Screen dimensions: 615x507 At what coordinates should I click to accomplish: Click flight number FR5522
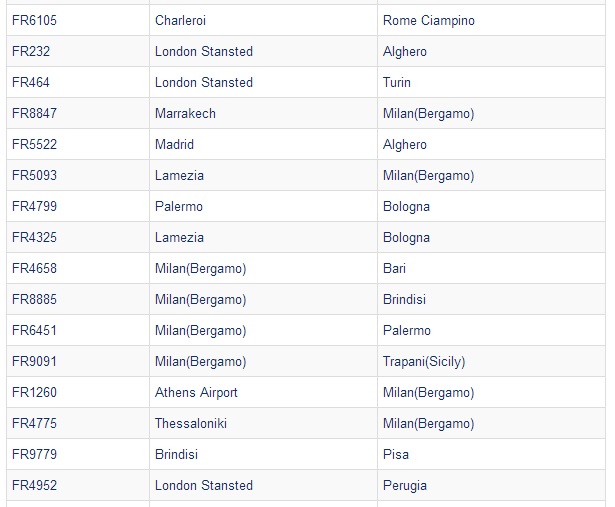34,145
